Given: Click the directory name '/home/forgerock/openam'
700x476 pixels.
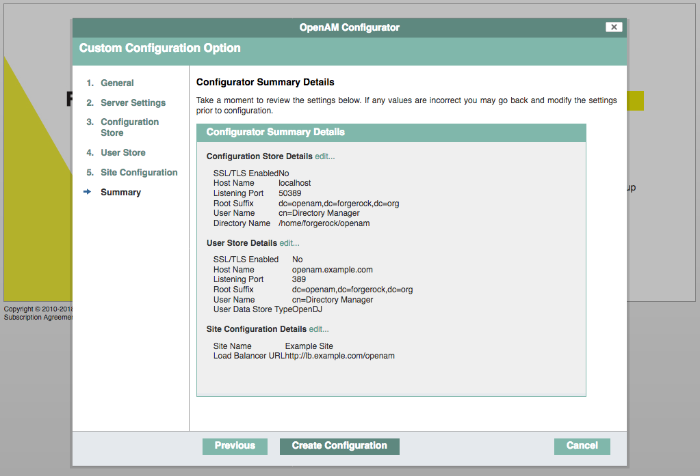Looking at the screenshot, I should (324, 223).
